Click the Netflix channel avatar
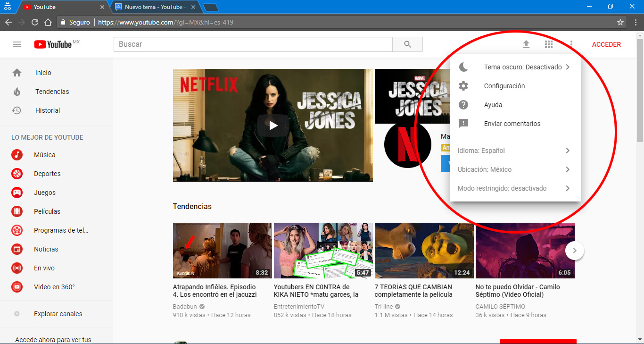Screen dimensions: 644x344 click(408, 145)
